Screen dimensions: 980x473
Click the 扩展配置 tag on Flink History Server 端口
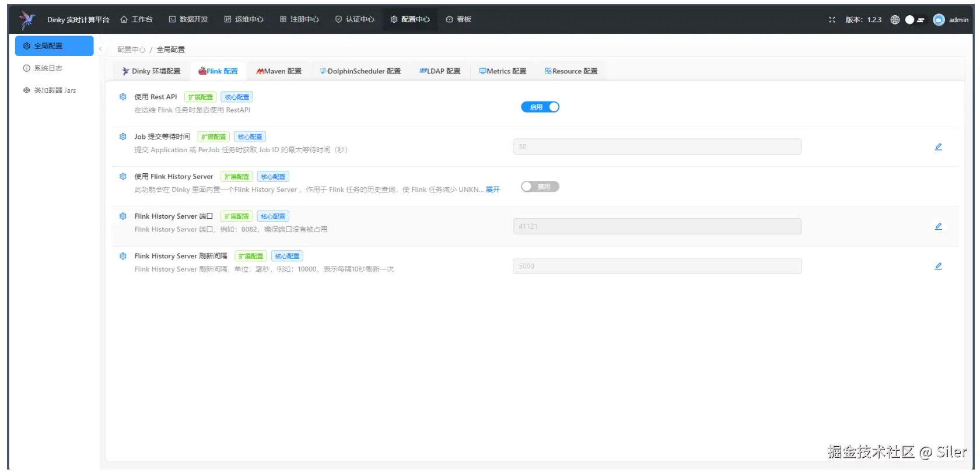click(x=237, y=216)
